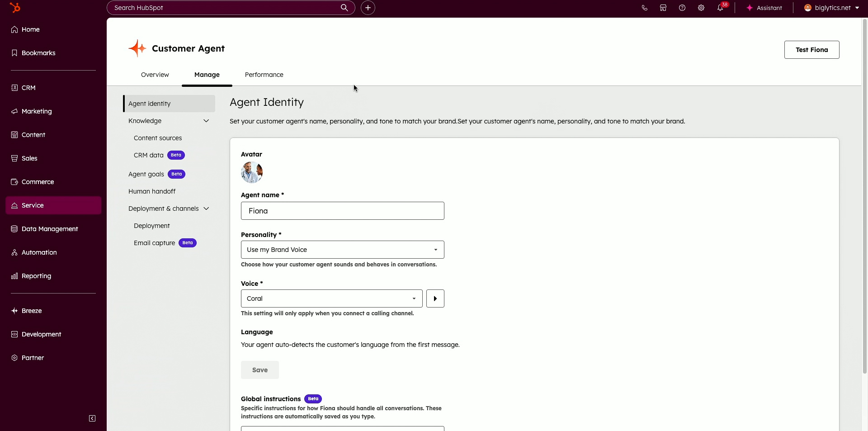Play the Coral voice preview
This screenshot has width=868, height=431.
(435, 298)
